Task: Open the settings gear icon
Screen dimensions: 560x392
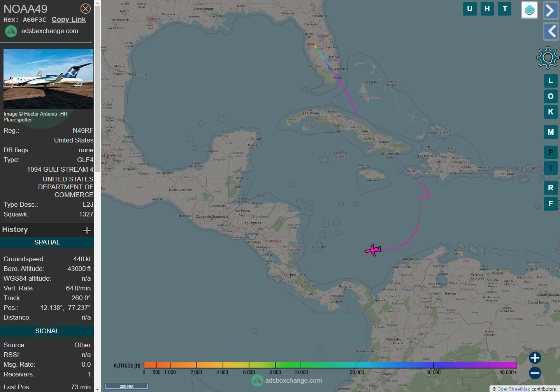Action: point(548,58)
